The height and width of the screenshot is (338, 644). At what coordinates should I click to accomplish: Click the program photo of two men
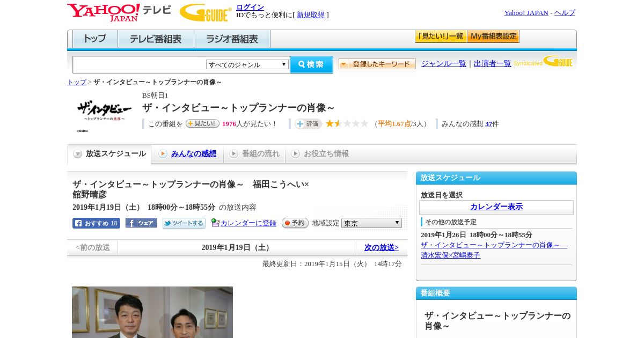click(x=152, y=312)
